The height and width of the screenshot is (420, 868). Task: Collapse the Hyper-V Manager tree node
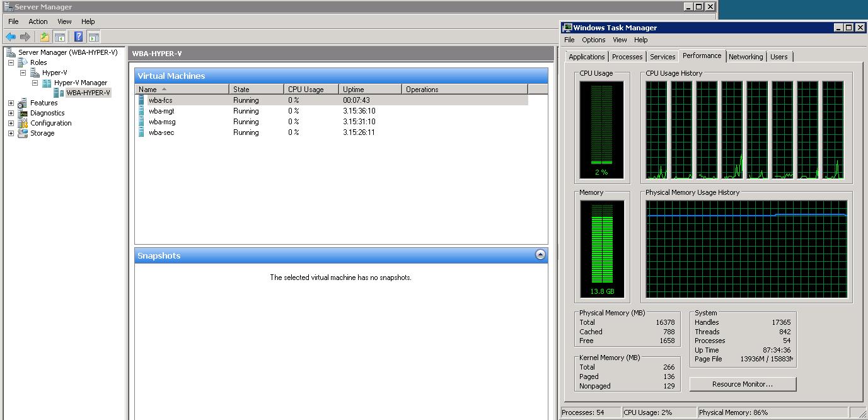[35, 83]
